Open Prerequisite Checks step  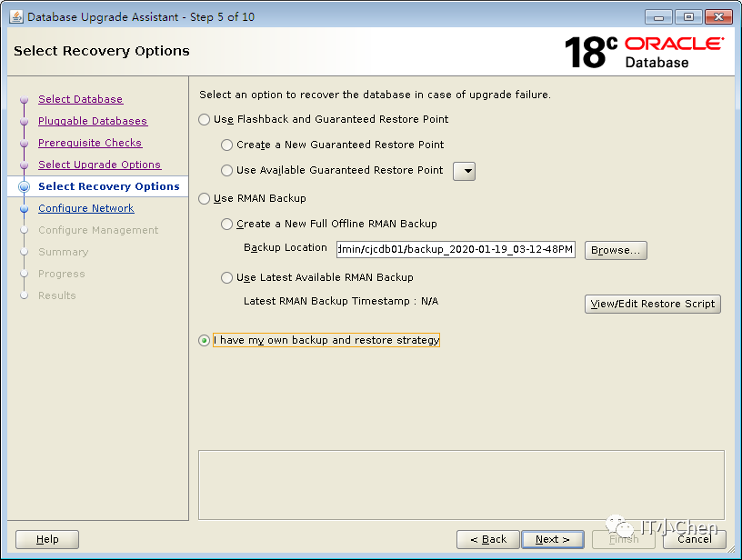point(90,143)
